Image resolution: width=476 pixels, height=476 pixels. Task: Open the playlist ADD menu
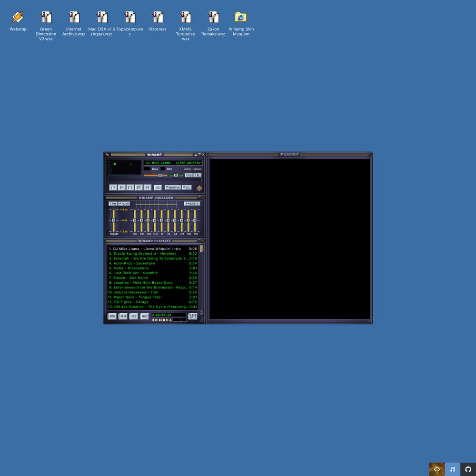pyautogui.click(x=112, y=317)
